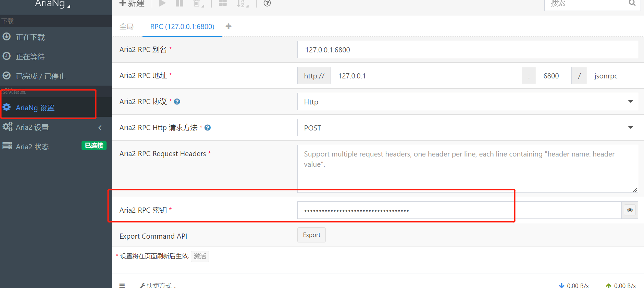The width and height of the screenshot is (644, 288).
Task: Open the Downloading list in sidebar
Action: tap(56, 37)
